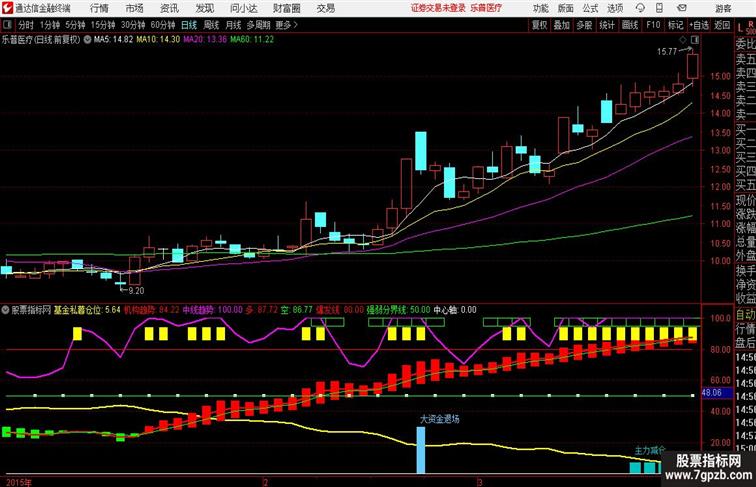
Task: Switch to the 15分钟 period tab
Action: point(103,25)
